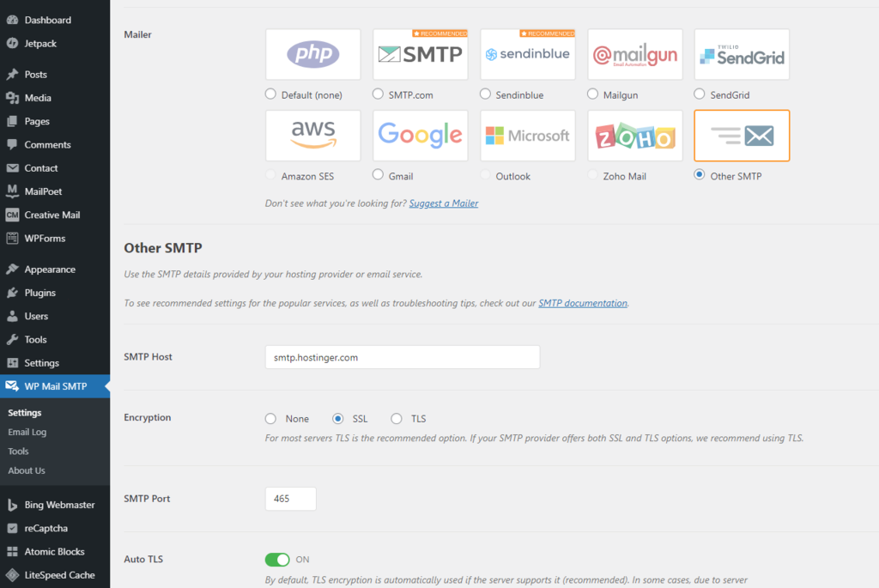Screen dimensions: 879x588
Task: Click the Dashboard icon in the sidebar
Action: click(x=12, y=21)
